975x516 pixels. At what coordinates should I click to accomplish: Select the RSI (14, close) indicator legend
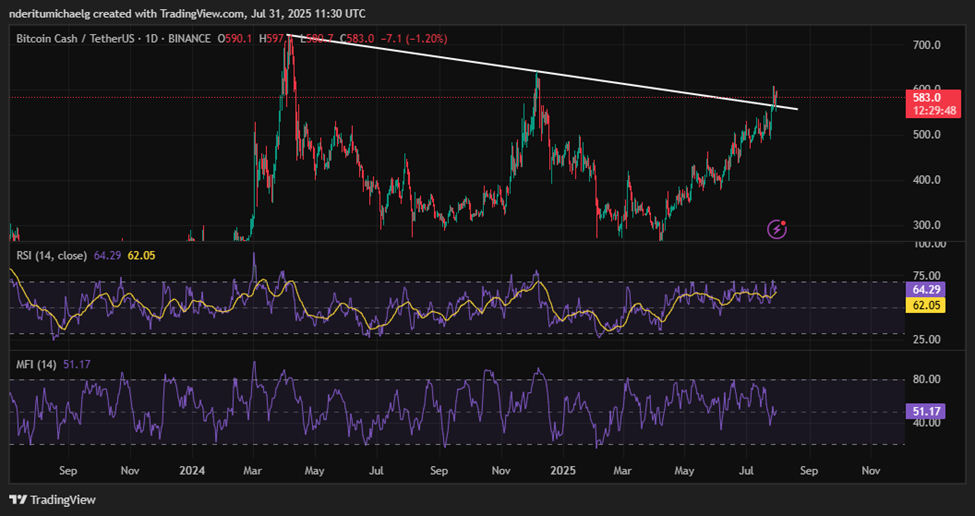[x=52, y=256]
